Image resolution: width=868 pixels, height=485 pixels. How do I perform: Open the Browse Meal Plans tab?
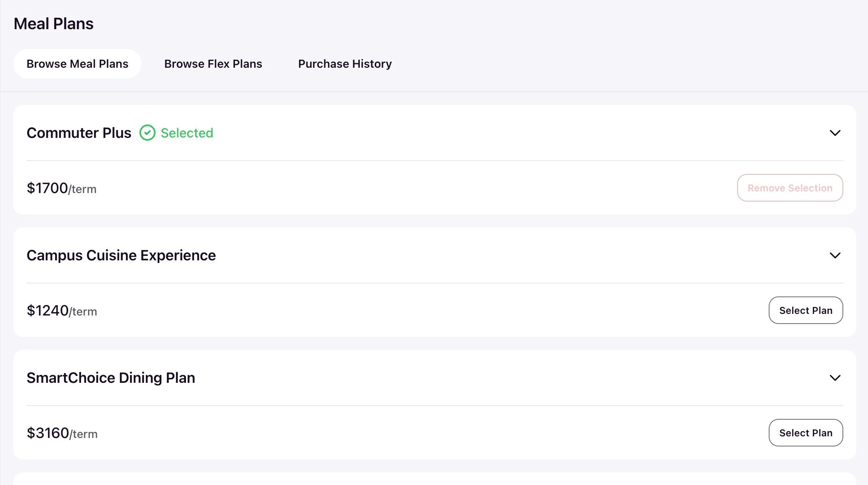click(77, 64)
